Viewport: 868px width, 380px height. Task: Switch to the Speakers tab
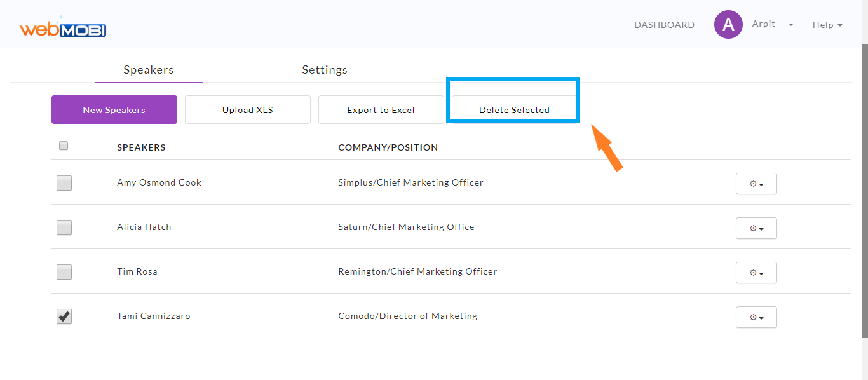(x=149, y=70)
